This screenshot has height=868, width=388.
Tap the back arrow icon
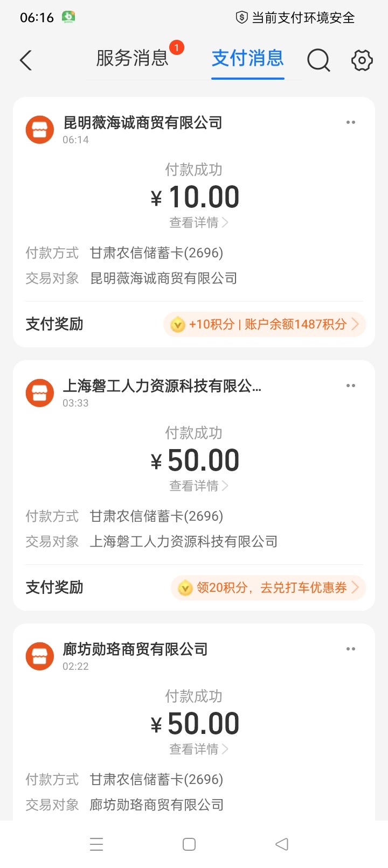click(26, 60)
